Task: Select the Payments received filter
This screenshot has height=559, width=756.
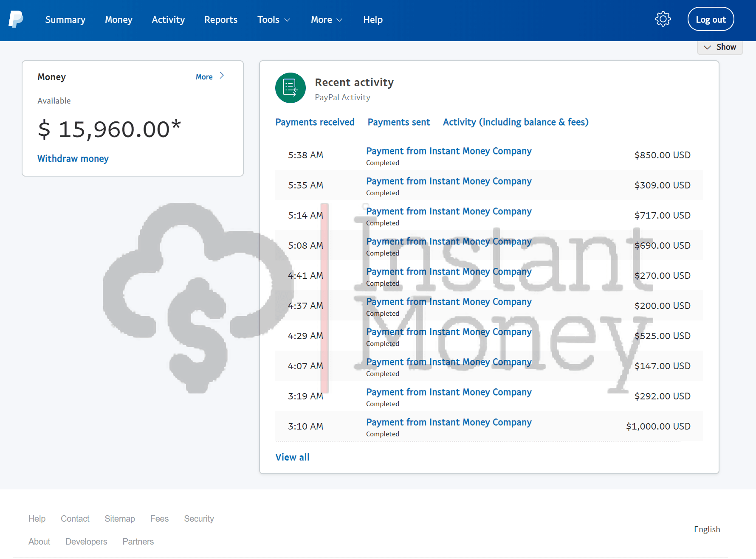Action: pyautogui.click(x=315, y=122)
